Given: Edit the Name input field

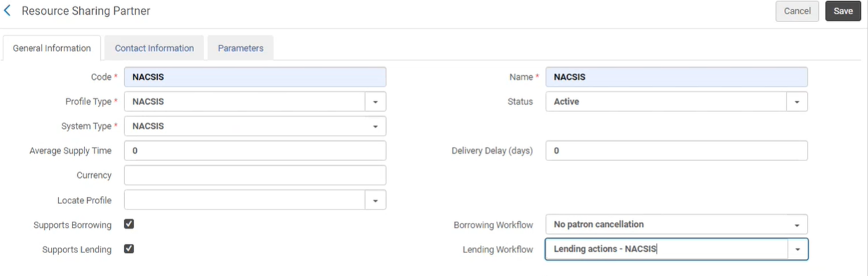Looking at the screenshot, I should click(x=676, y=77).
